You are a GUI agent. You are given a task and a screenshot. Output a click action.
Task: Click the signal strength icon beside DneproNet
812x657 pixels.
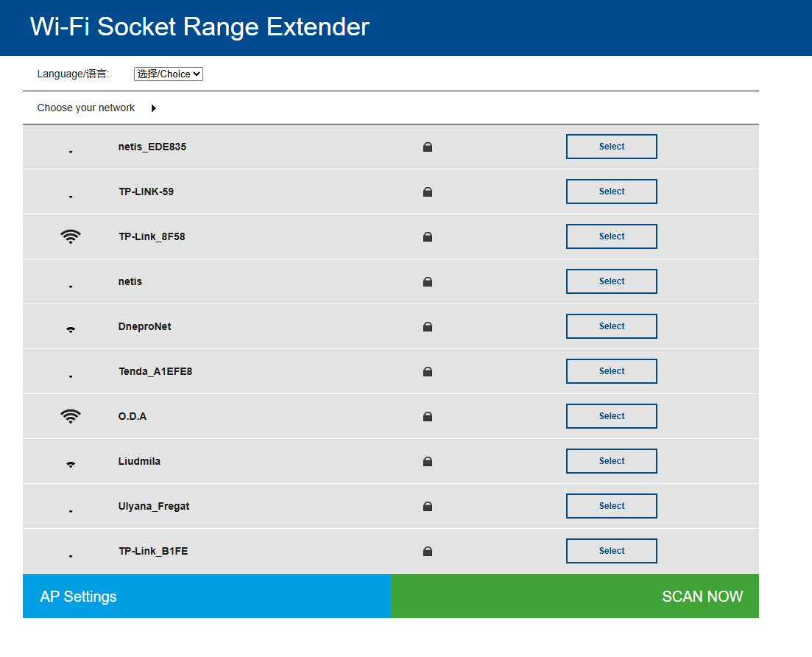71,329
